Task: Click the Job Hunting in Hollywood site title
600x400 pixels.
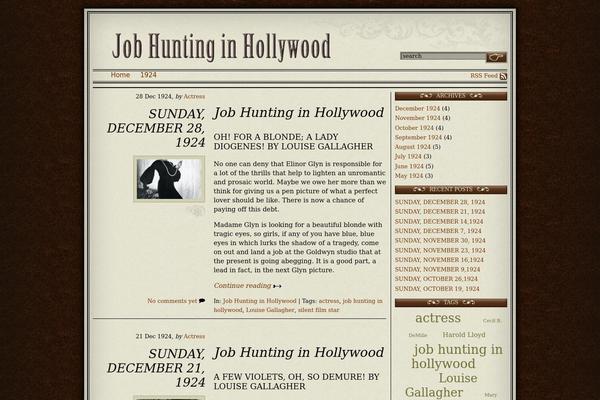Action: 222,47
